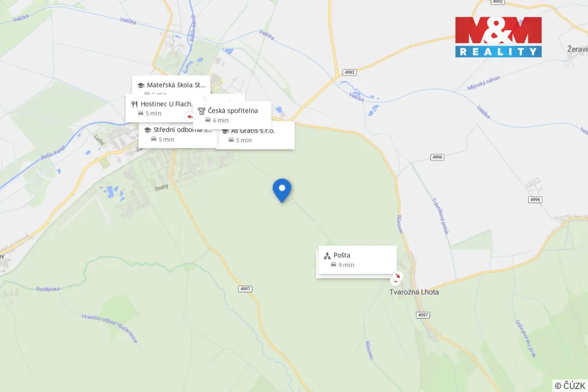
Task: Click the car icon under Pošta
Action: [334, 265]
